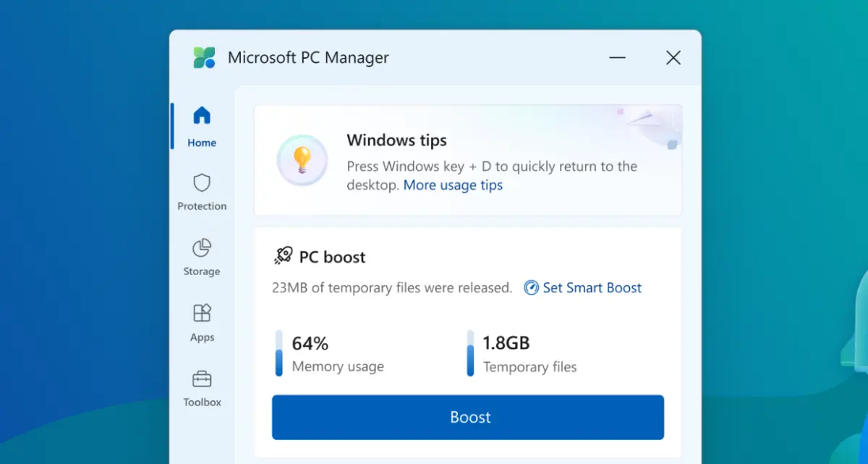
Task: Click the Microsoft PC Manager logo icon
Action: [x=204, y=58]
